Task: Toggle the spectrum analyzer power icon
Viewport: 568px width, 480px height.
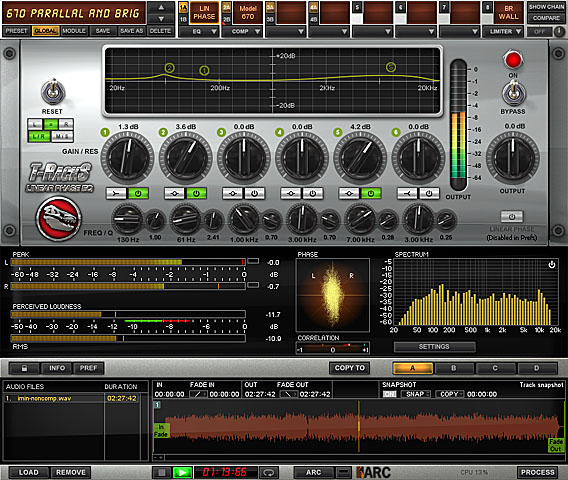Action: click(552, 264)
